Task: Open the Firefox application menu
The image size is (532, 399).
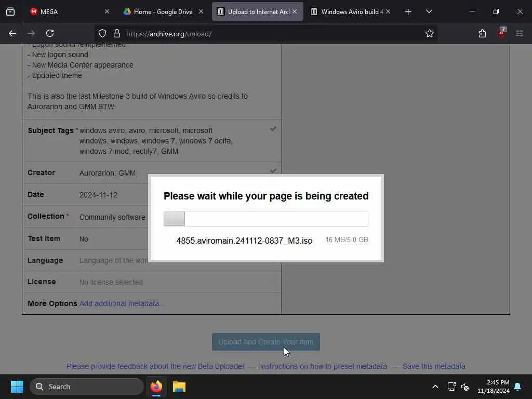Action: (x=520, y=33)
